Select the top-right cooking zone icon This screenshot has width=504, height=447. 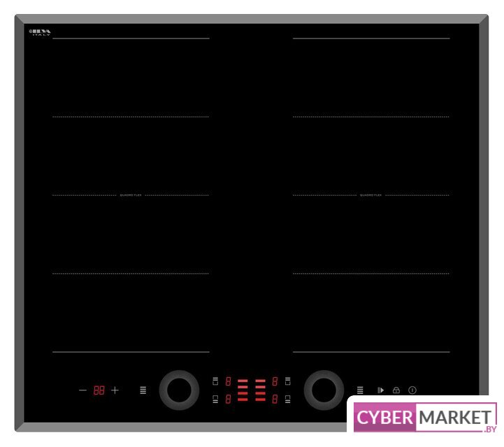pos(287,381)
